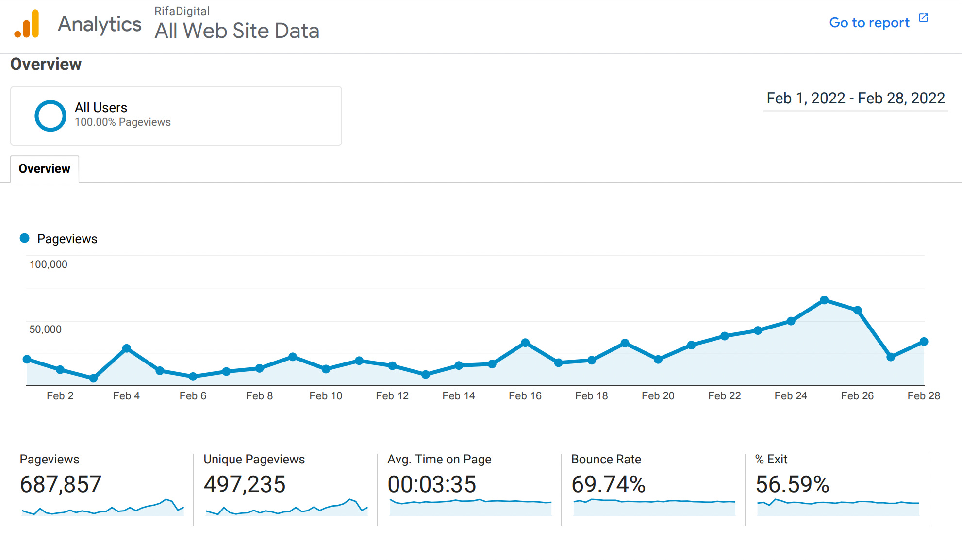Click the RifaDigital account label
The height and width of the screenshot is (560, 962).
[182, 11]
